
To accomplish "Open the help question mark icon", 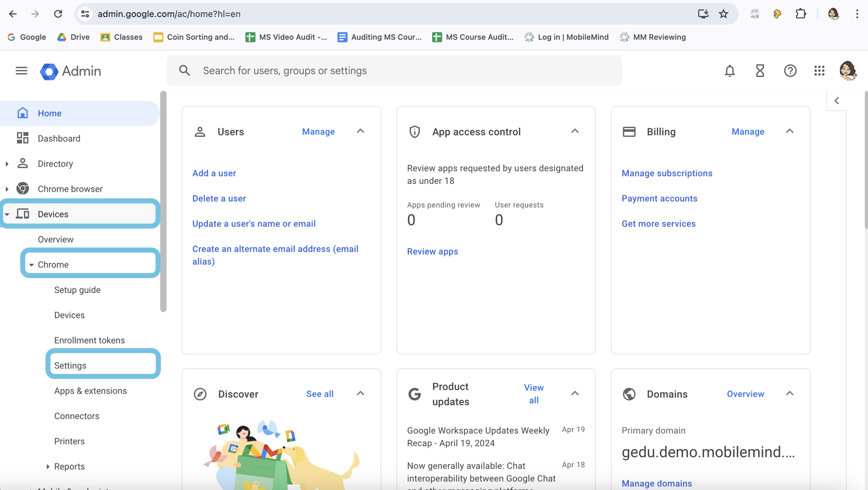I will coord(790,71).
